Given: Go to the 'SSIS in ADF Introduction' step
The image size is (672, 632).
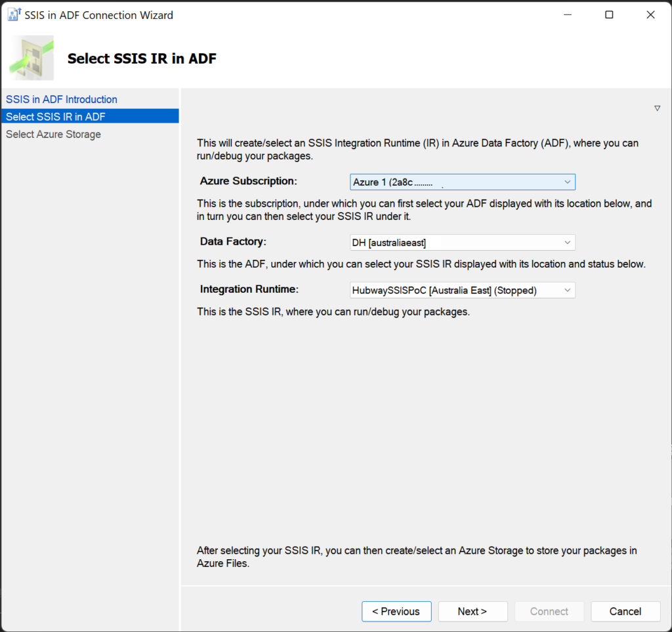Looking at the screenshot, I should pos(61,99).
